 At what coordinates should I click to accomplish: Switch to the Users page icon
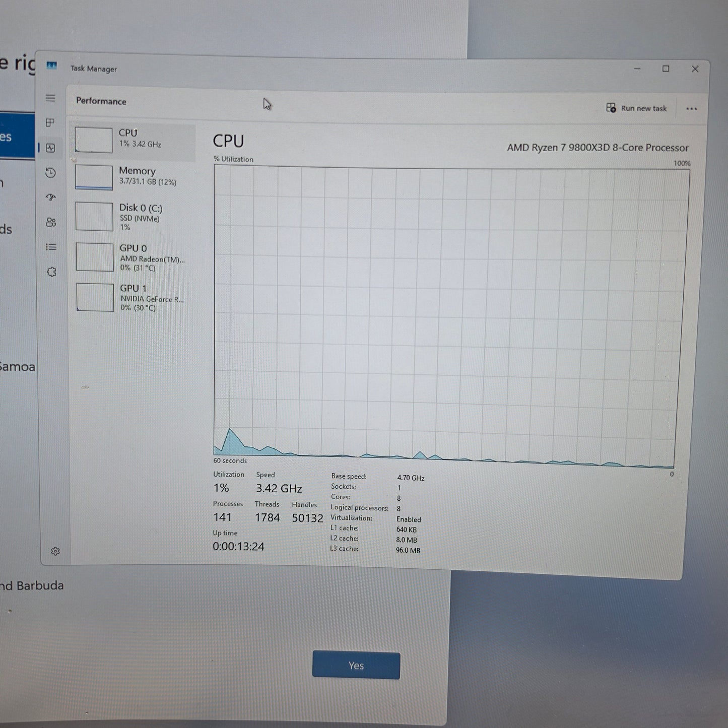51,222
